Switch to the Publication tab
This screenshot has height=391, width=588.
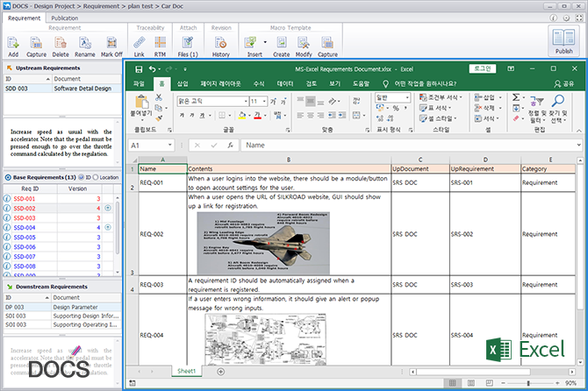[x=64, y=18]
